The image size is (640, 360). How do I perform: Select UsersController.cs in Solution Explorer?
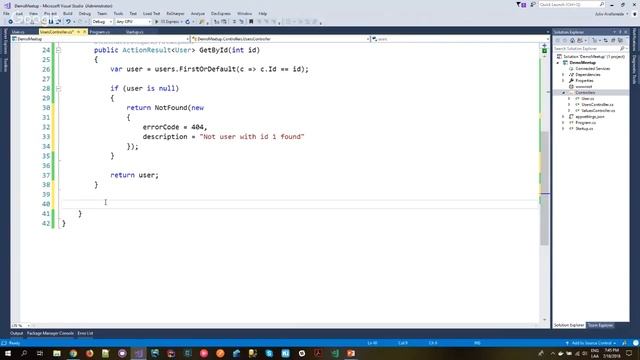[x=597, y=104]
